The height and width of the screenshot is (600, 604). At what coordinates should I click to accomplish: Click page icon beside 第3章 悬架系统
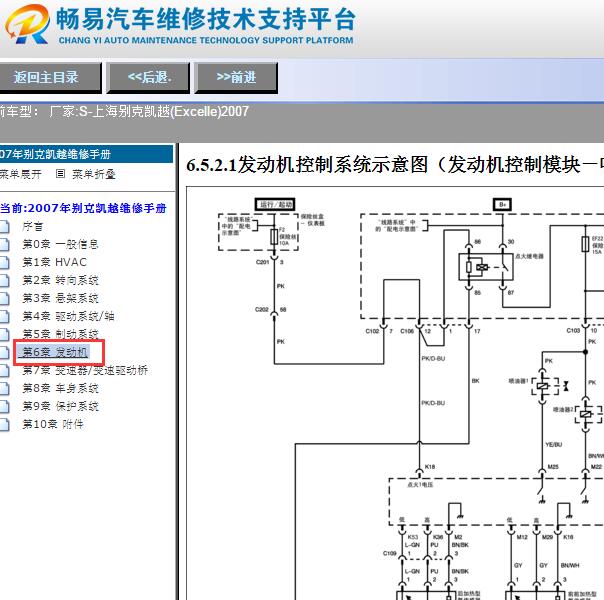4,298
